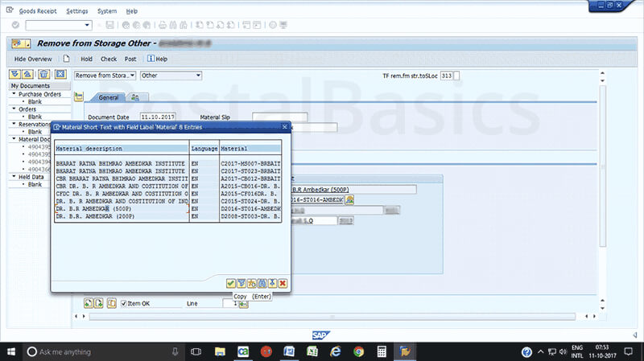Click the delete trash icon in overview panel
Image resolution: width=644 pixels, height=361 pixels.
point(44,75)
